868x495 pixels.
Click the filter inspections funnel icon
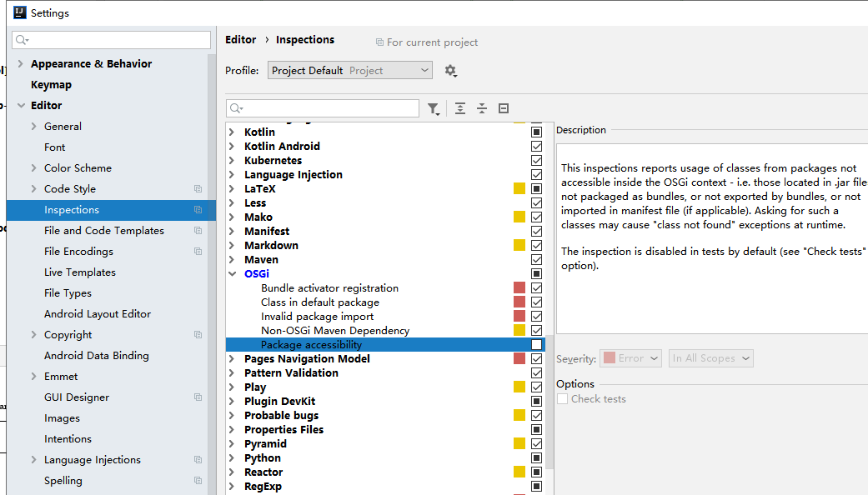434,109
